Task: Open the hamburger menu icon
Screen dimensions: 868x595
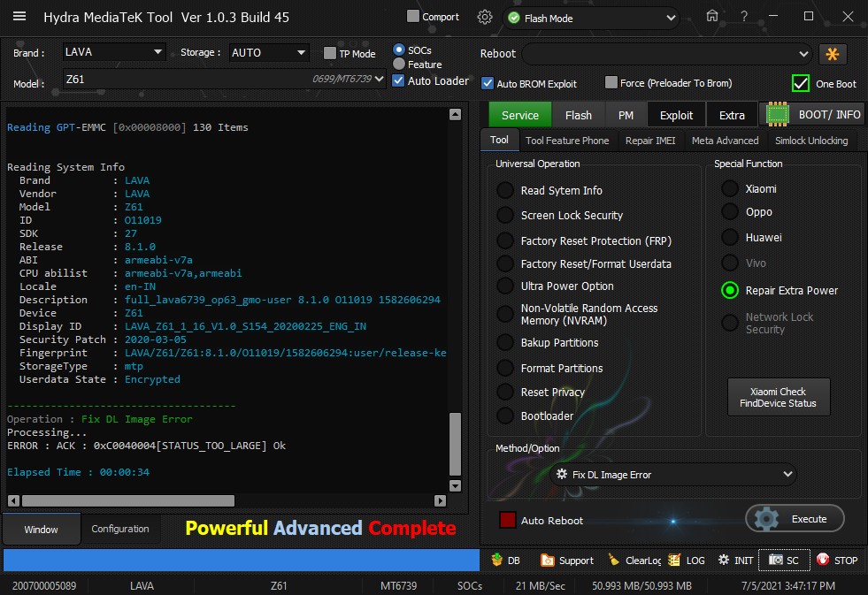Action: click(19, 16)
